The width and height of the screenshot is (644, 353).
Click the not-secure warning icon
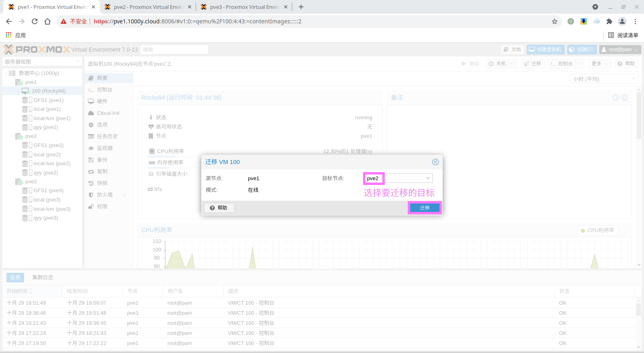(64, 21)
